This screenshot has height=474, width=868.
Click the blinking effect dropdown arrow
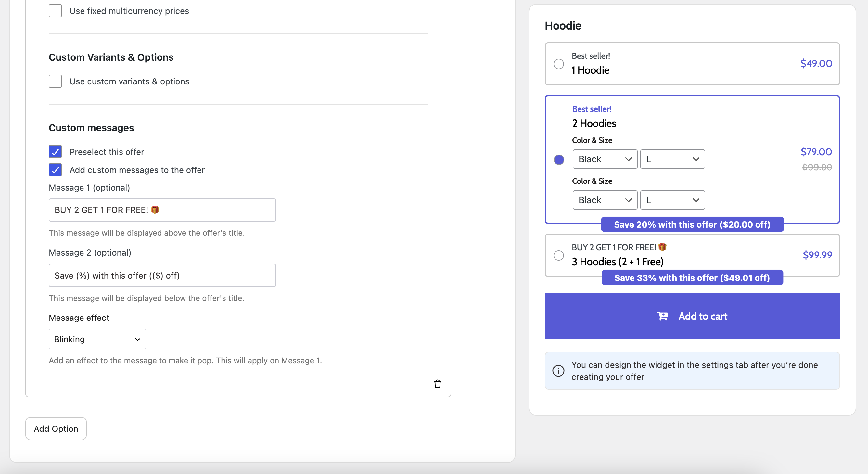click(135, 339)
